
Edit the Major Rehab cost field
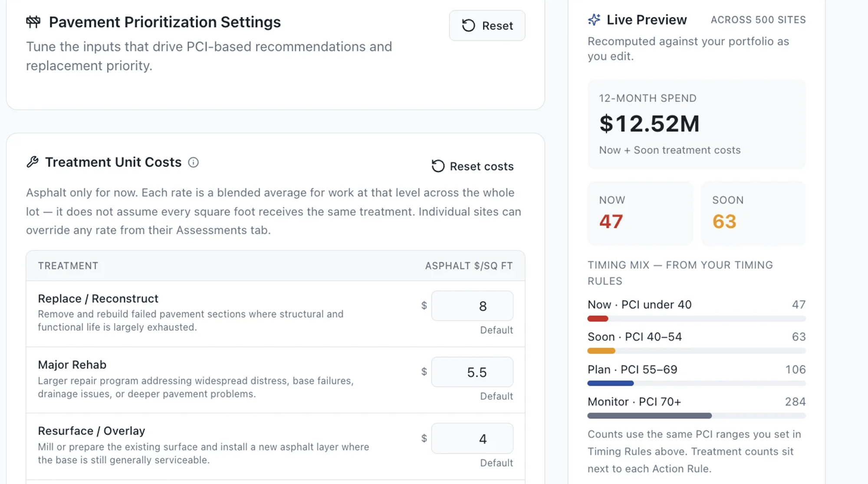point(472,372)
